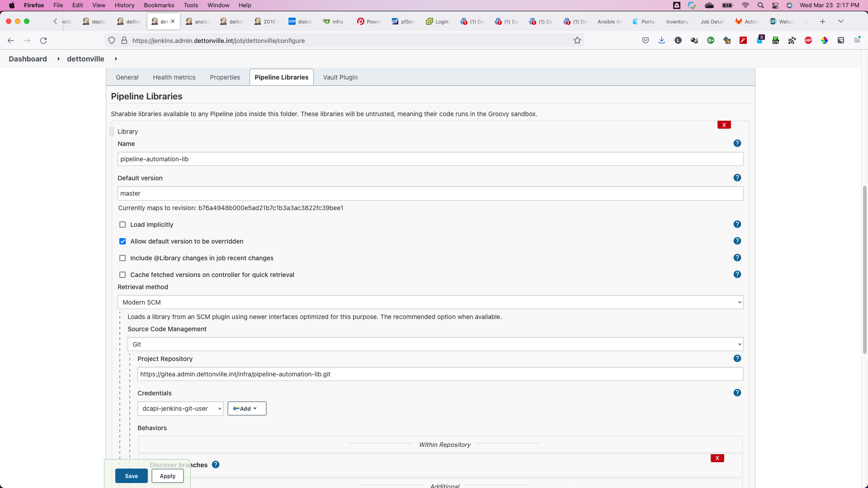Open the Git Source Code Management dropdown
868x488 pixels.
[x=435, y=344]
